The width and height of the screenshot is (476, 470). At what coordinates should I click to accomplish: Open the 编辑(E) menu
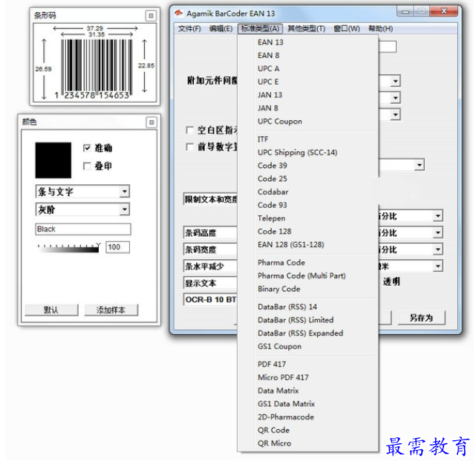click(x=221, y=28)
